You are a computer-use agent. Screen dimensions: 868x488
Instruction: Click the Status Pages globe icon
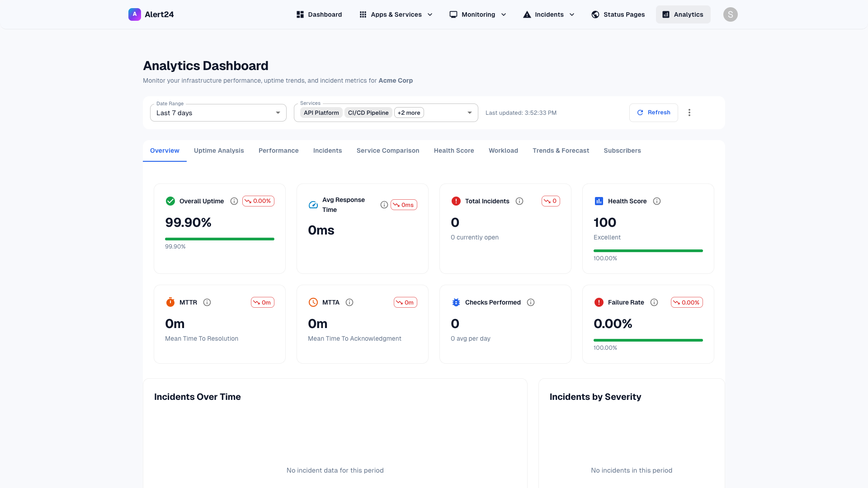point(595,14)
